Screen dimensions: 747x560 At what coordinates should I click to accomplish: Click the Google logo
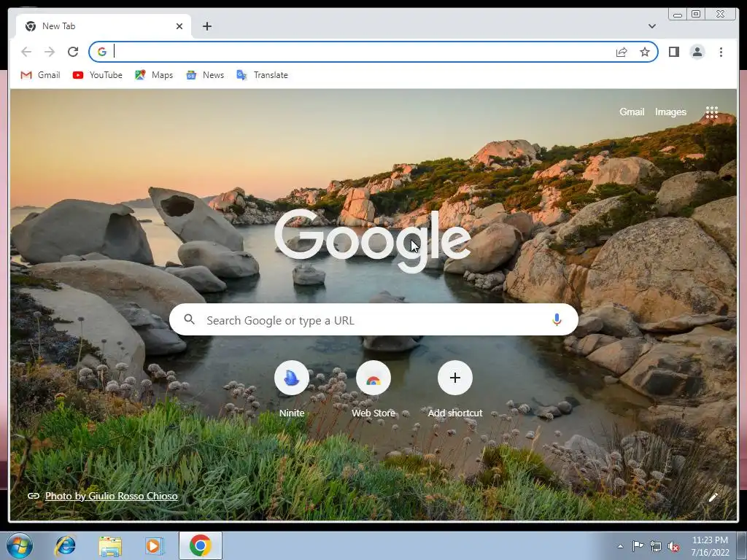(373, 241)
